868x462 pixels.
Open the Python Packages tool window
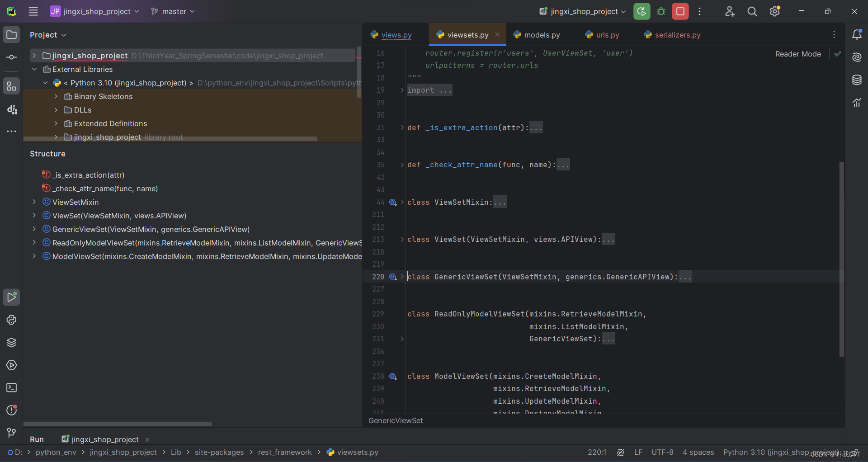(x=12, y=342)
